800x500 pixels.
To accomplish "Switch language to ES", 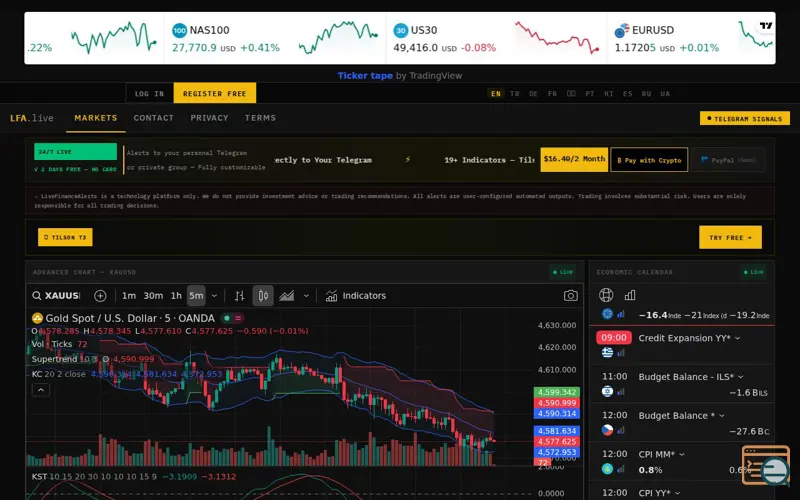I will (628, 93).
